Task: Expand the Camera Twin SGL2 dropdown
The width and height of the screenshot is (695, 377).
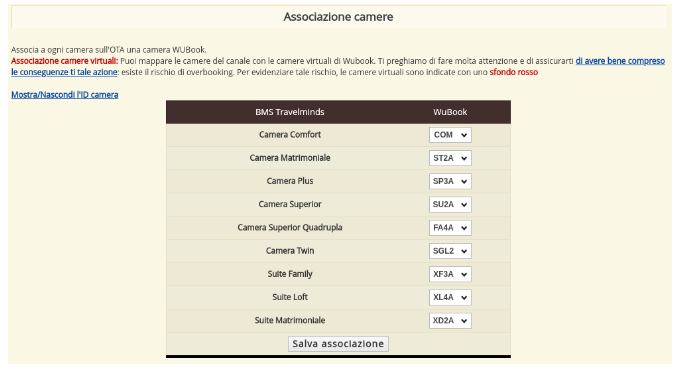Action: [x=450, y=251]
